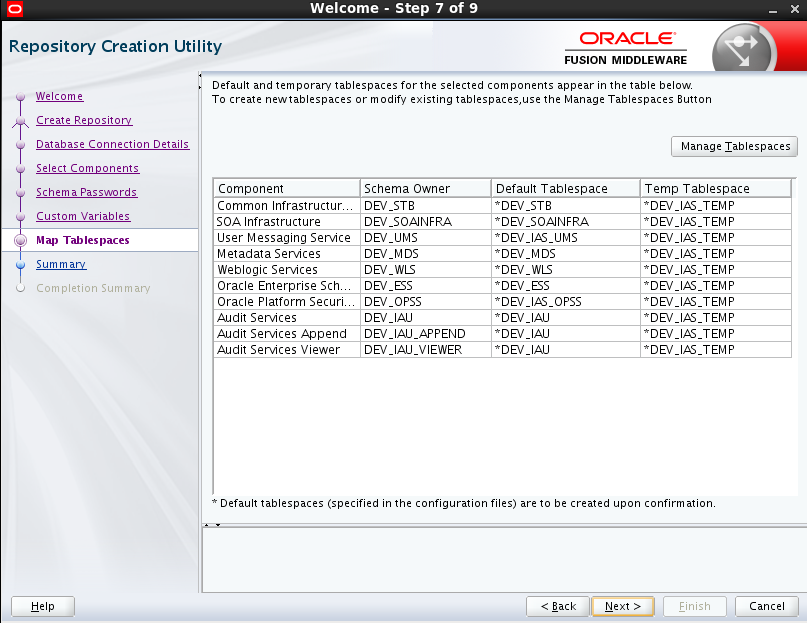This screenshot has width=807, height=623.
Task: Open *DEV_MDS default tablespace cell
Action: 566,254
